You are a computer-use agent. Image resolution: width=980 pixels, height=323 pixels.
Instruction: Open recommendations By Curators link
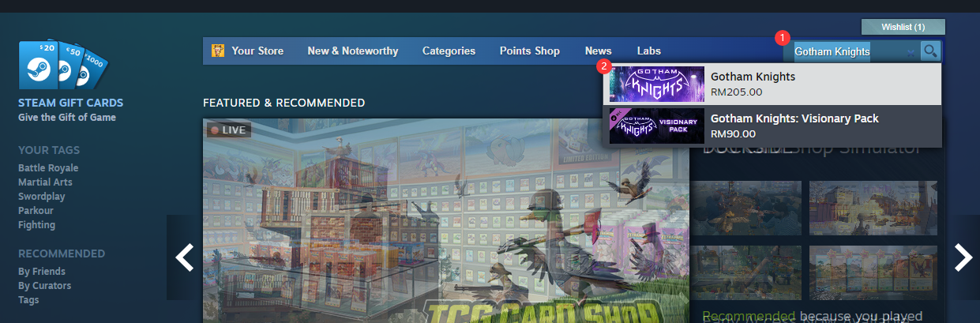(x=45, y=286)
